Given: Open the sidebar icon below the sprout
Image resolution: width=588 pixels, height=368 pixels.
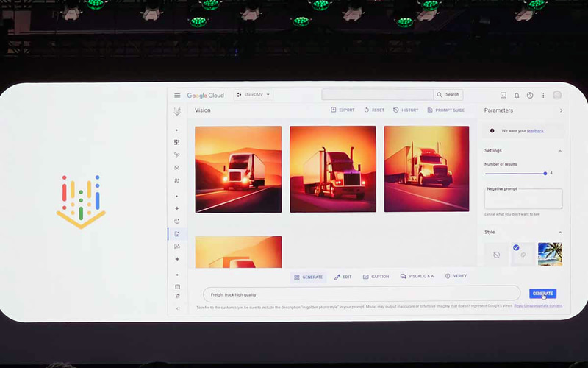Looking at the screenshot, I should pyautogui.click(x=177, y=168).
